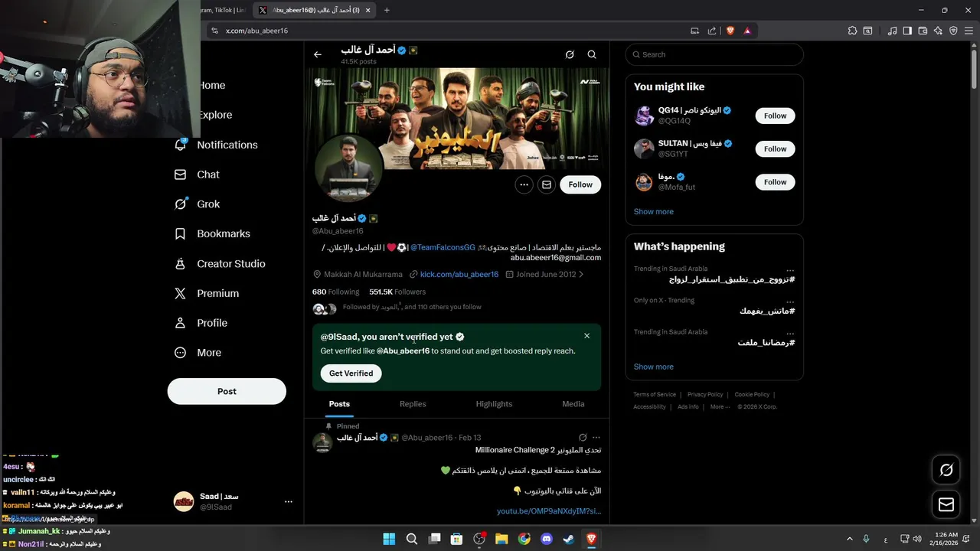Click search icon in profile header
The width and height of the screenshot is (980, 551).
(x=592, y=54)
